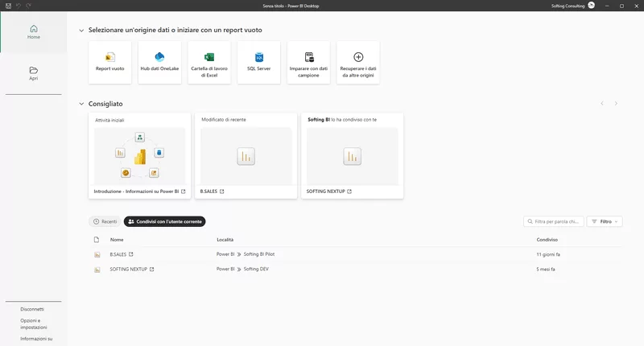Click the '5 mesi fa' shared date
This screenshot has width=644, height=346.
(x=546, y=270)
